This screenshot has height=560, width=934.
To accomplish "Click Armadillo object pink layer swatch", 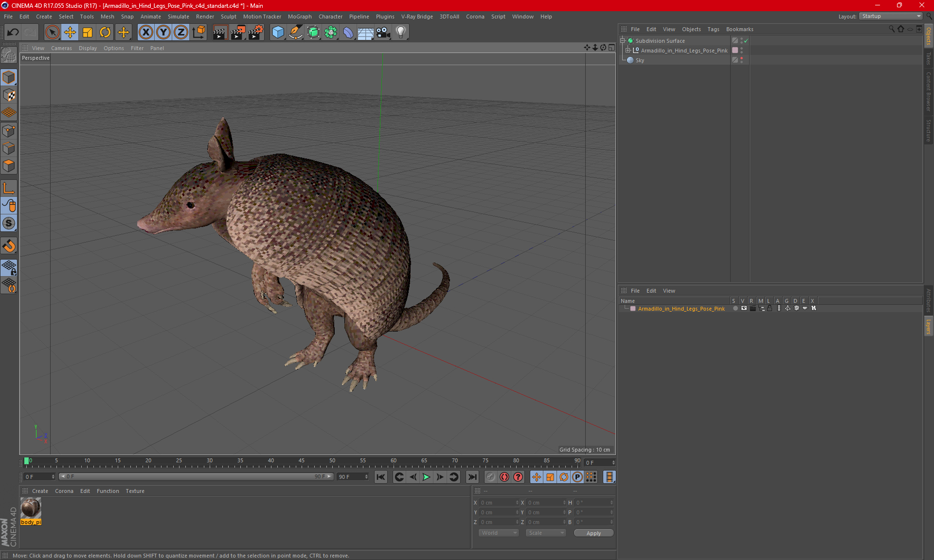I will [735, 51].
